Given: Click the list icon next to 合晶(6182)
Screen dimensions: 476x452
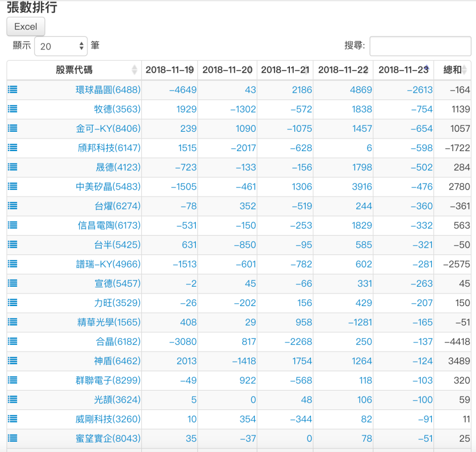Looking at the screenshot, I should point(12,341).
